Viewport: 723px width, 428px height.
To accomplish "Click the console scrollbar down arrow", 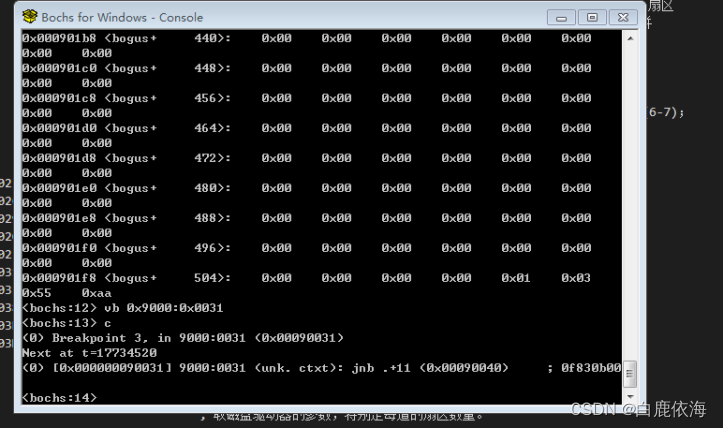I will [x=630, y=397].
